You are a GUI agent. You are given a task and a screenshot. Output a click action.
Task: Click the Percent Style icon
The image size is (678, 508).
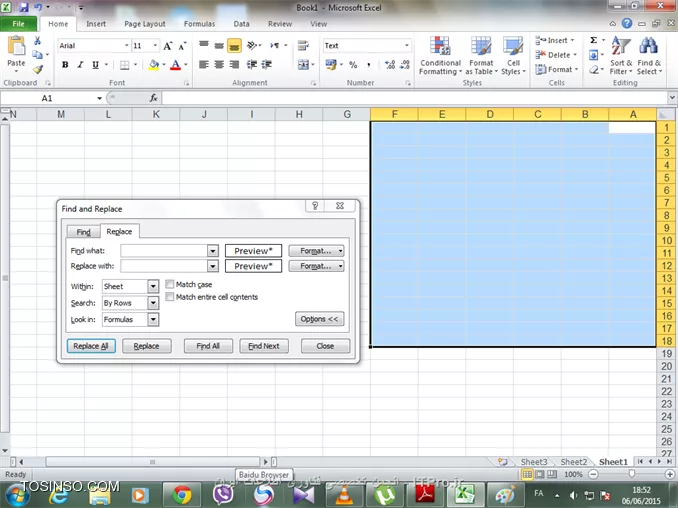click(353, 65)
